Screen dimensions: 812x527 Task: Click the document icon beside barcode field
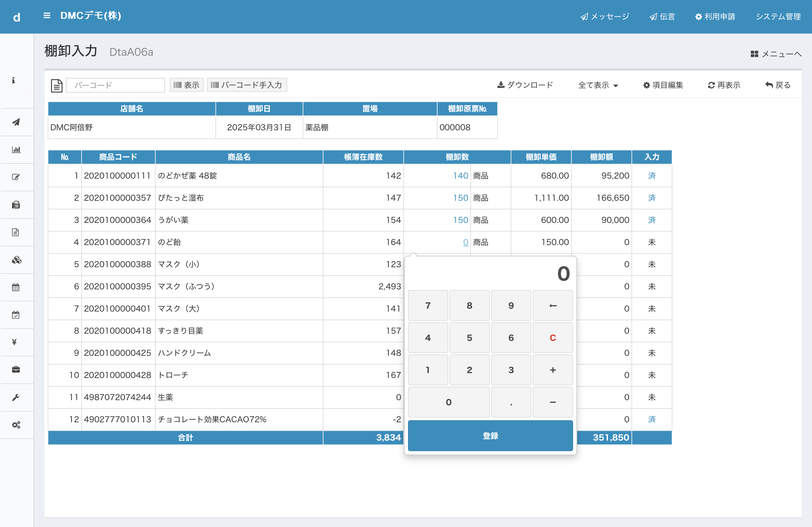(x=57, y=85)
